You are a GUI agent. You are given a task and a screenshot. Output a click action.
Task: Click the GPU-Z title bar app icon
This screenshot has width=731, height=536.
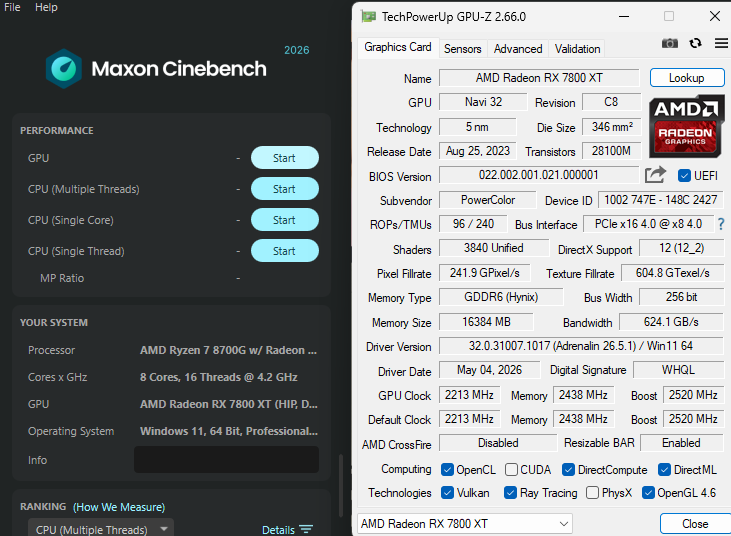click(368, 17)
